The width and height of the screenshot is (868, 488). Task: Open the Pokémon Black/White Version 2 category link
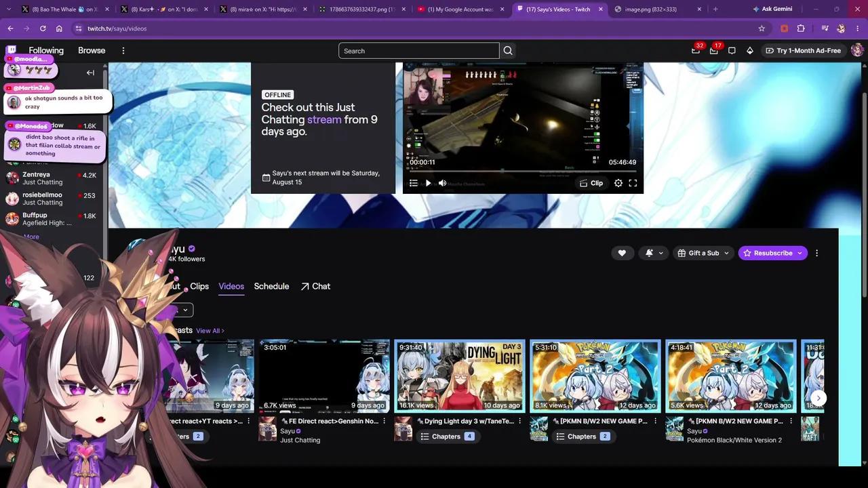(x=734, y=440)
